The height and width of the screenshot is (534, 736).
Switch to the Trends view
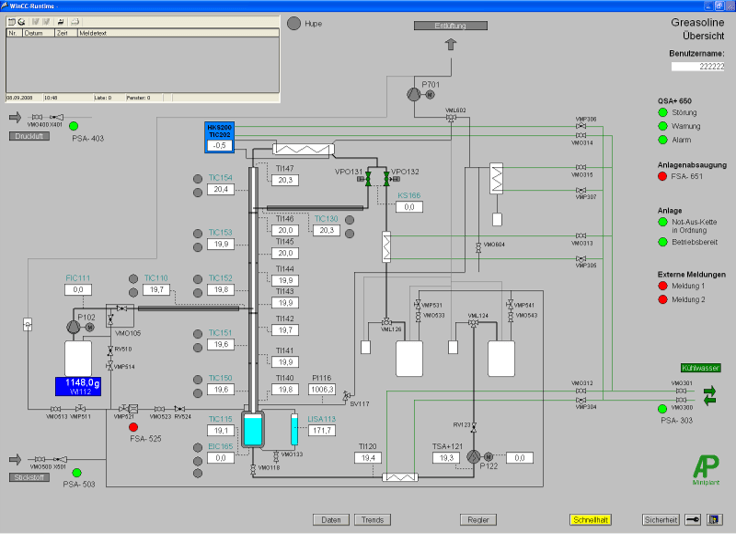click(x=371, y=520)
